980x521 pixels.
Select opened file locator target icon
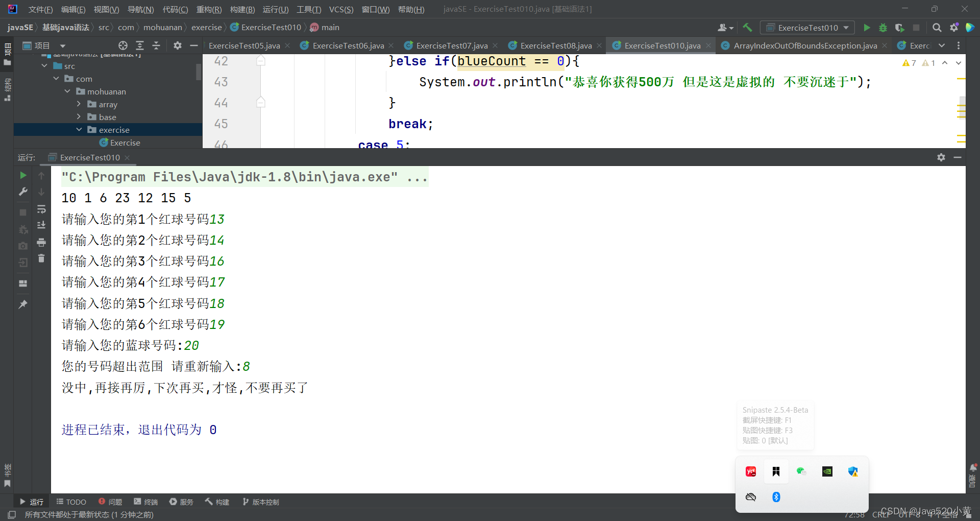click(x=122, y=45)
